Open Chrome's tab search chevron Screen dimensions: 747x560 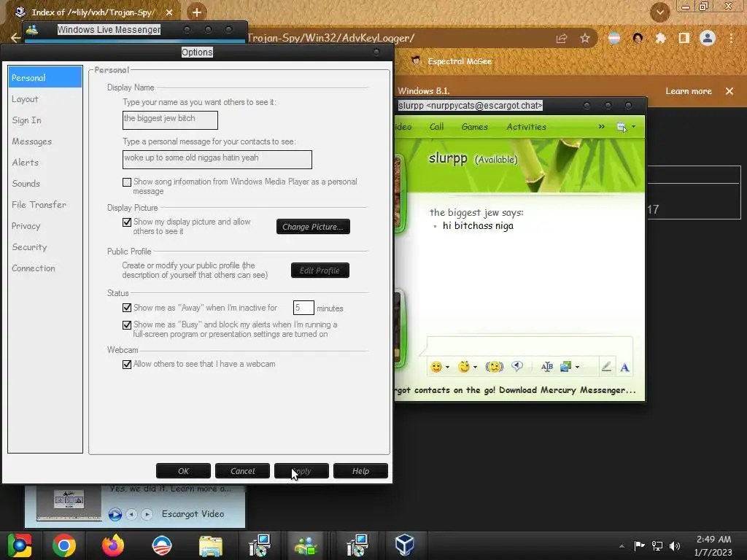coord(660,12)
